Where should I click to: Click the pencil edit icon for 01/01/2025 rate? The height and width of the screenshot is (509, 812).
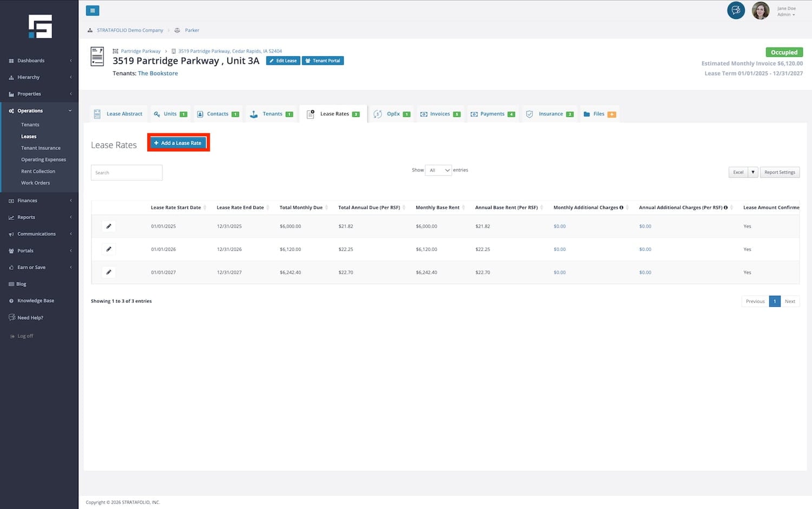pyautogui.click(x=109, y=226)
